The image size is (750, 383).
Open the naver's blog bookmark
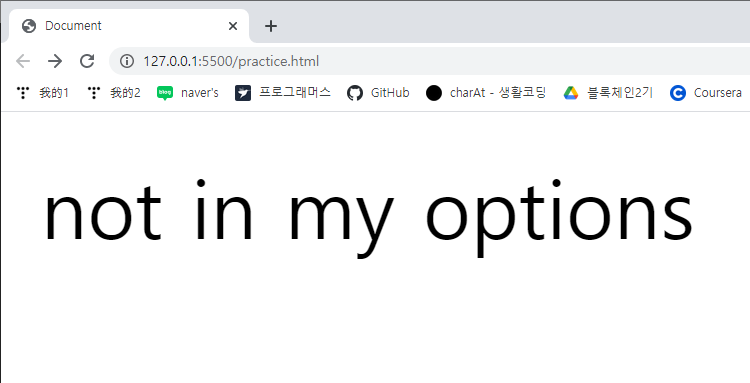[188, 93]
